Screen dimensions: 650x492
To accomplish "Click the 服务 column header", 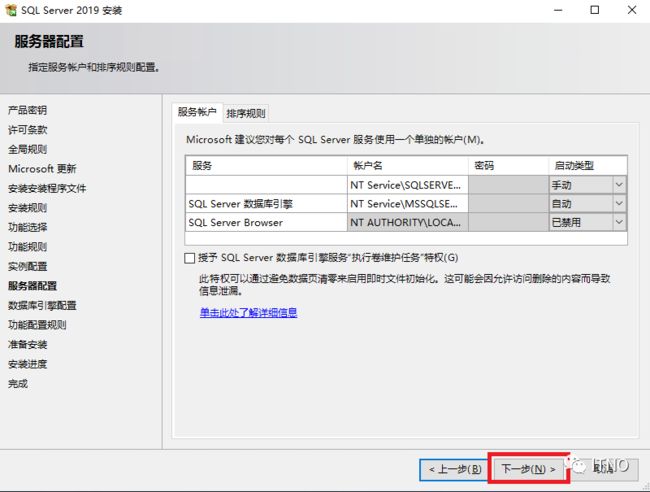I will point(266,166).
